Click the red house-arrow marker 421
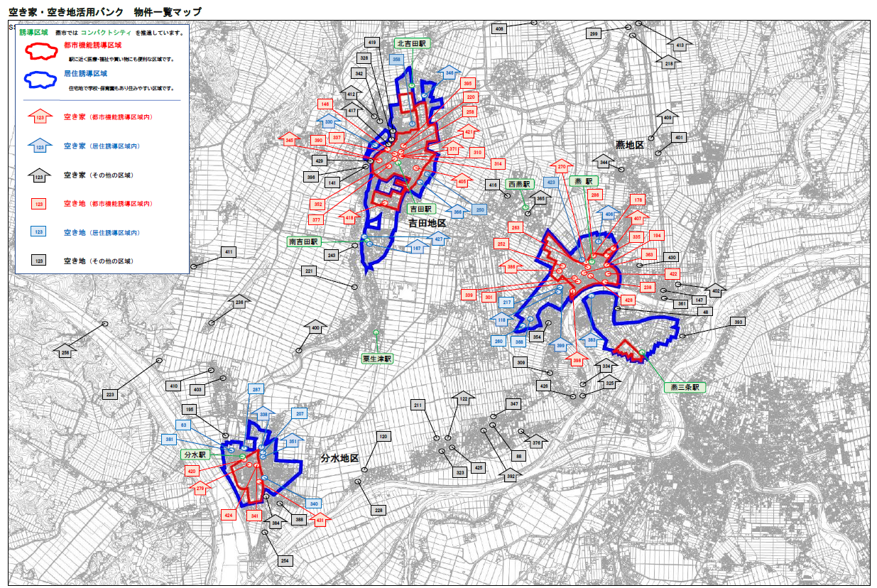Image resolution: width=877 pixels, height=588 pixels. click(469, 131)
